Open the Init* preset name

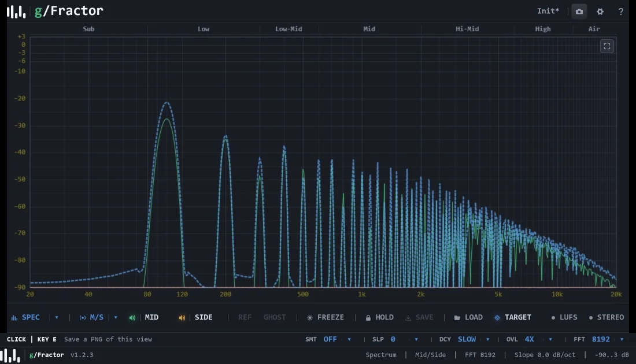(548, 11)
